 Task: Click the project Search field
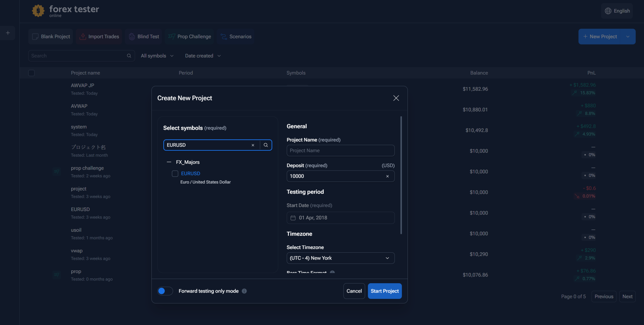coord(82,56)
